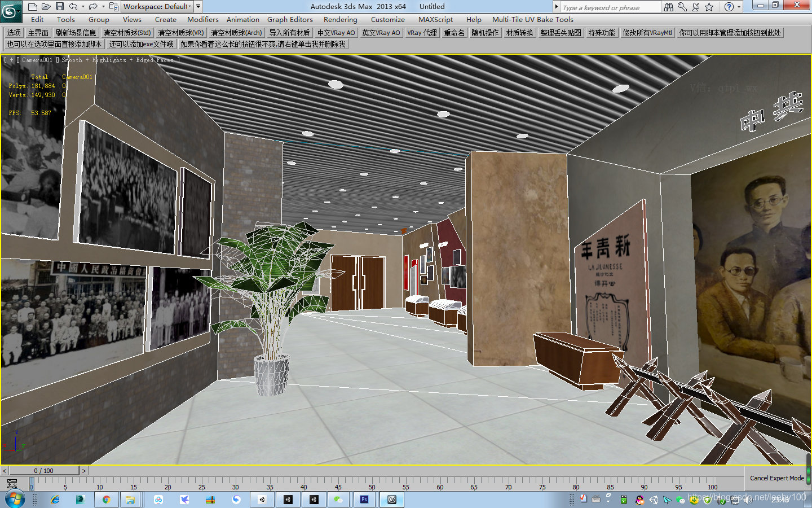Create a new scene
This screenshot has height=508, width=812.
[32, 7]
